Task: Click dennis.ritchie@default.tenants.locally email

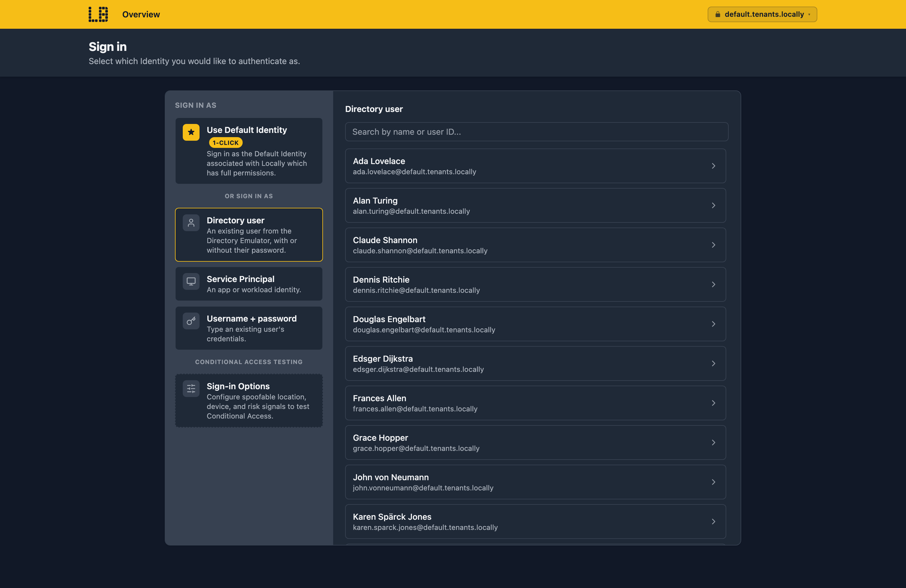Action: tap(416, 290)
